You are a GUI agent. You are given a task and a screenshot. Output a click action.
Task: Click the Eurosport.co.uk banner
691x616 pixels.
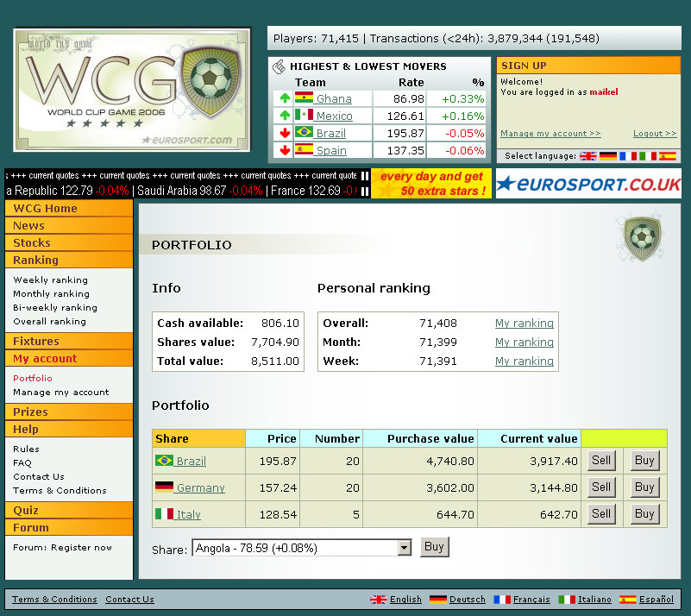pyautogui.click(x=588, y=183)
